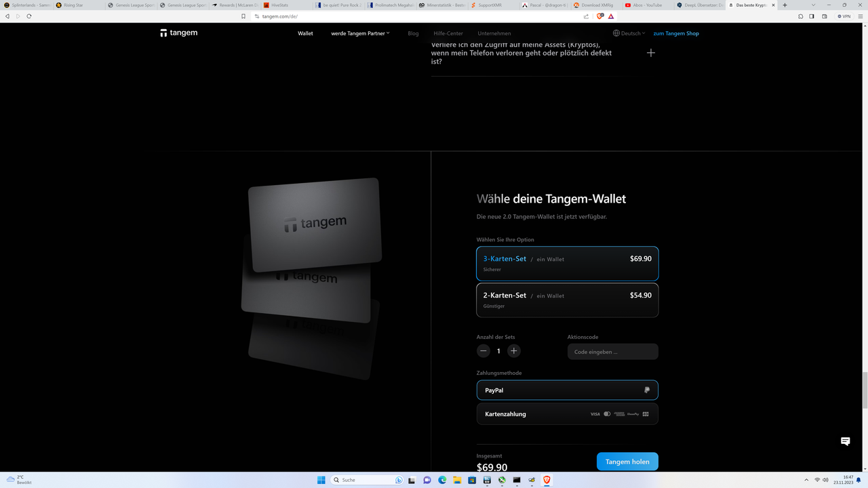Open File Explorer from taskbar
This screenshot has width=868, height=488.
(x=457, y=480)
